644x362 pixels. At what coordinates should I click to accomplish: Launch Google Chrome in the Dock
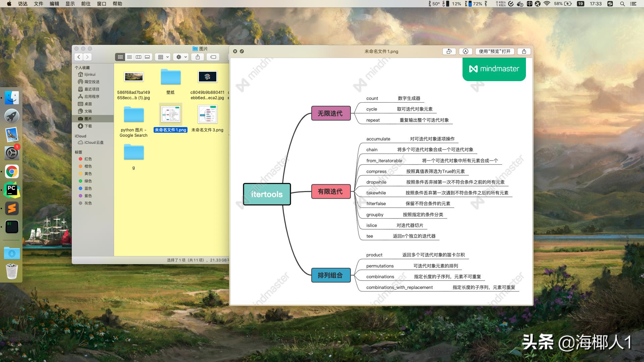pos(11,171)
